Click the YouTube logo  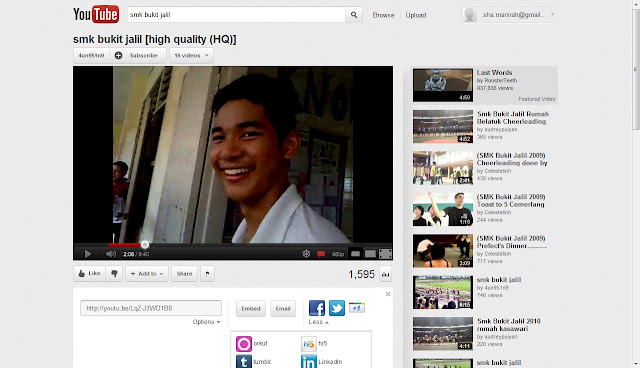96,15
